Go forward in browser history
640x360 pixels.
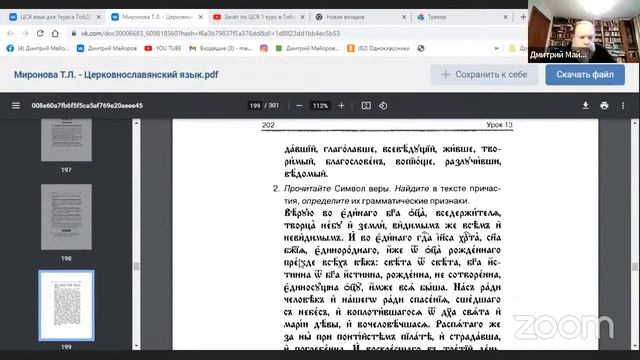[x=25, y=33]
